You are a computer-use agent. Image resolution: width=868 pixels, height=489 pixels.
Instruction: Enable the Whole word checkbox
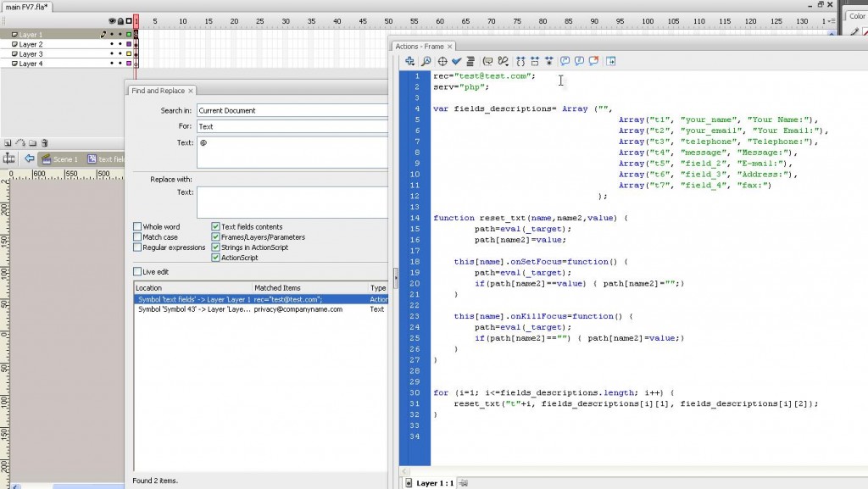click(x=137, y=227)
